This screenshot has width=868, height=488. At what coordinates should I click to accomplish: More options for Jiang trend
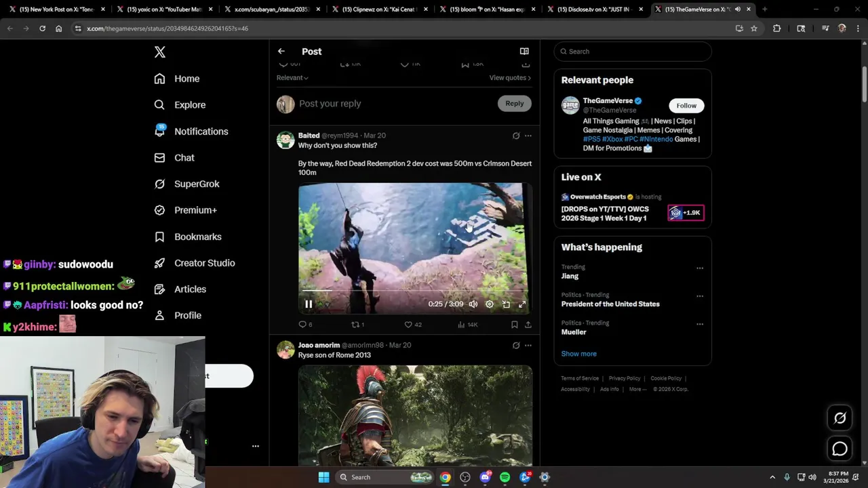pos(700,268)
